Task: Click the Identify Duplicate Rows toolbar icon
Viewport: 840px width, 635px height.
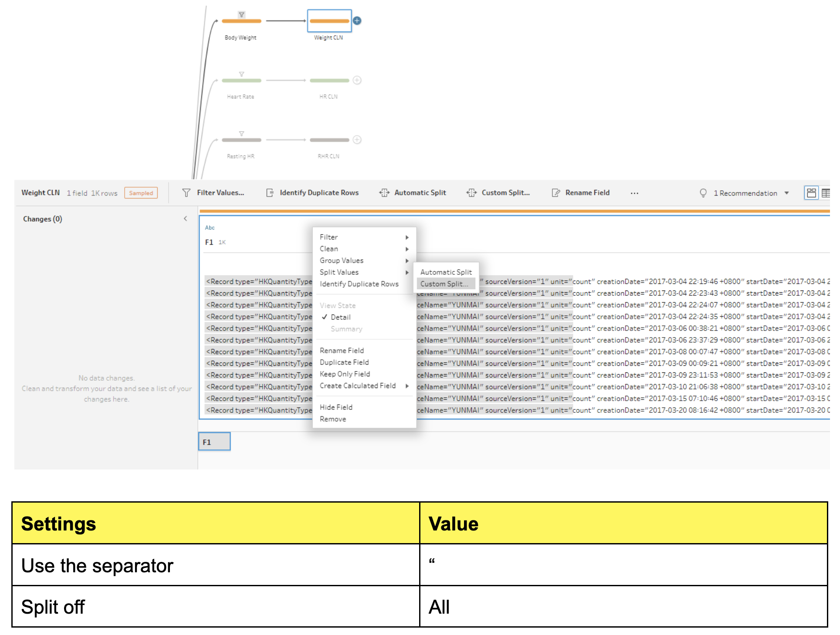Action: [x=270, y=193]
